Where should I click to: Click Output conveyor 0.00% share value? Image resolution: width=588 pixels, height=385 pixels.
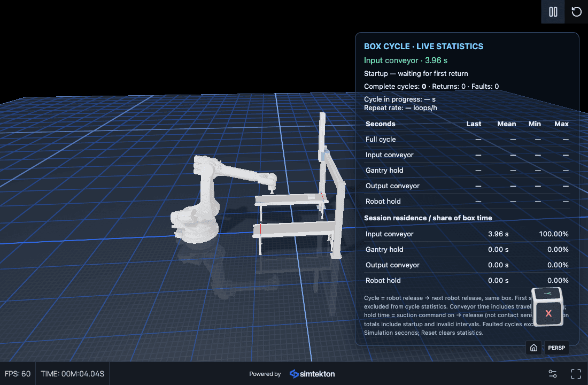tap(558, 265)
